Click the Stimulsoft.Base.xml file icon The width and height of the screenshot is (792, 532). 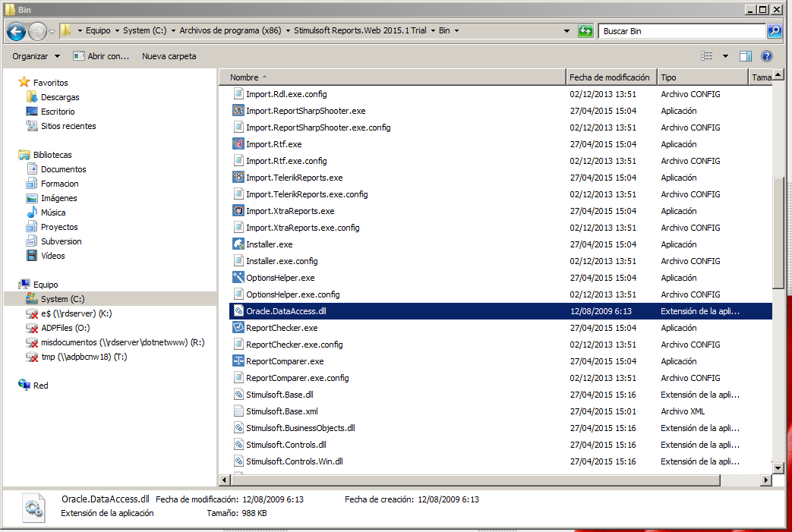pyautogui.click(x=238, y=411)
